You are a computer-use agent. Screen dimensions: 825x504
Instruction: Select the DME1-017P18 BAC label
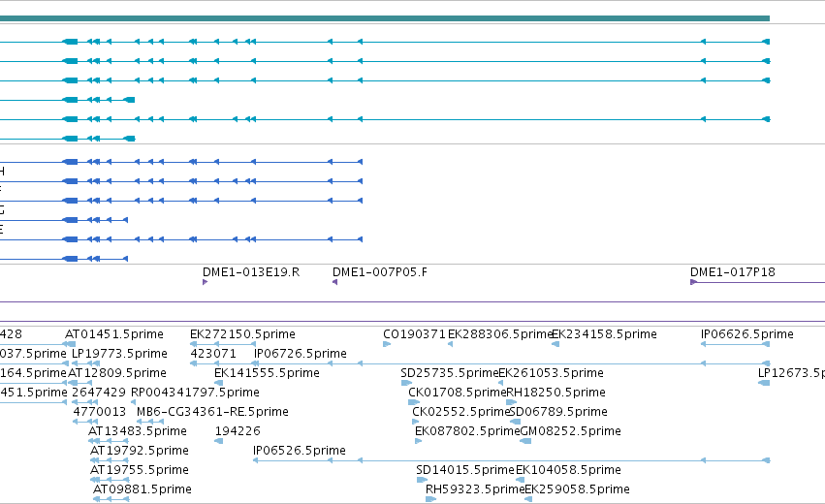[x=732, y=272]
